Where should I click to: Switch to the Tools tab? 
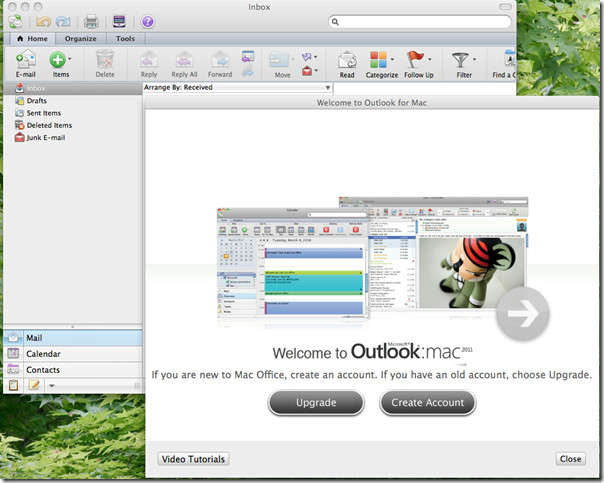(125, 39)
